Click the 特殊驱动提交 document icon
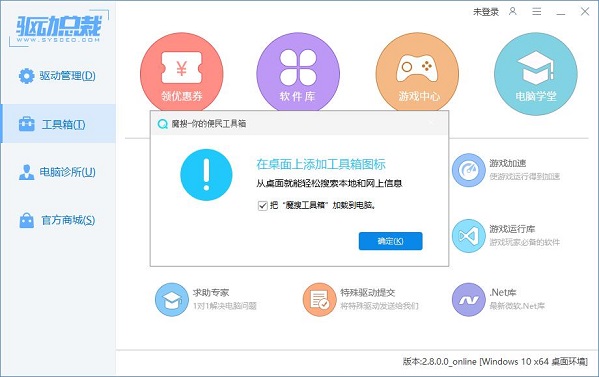The width and height of the screenshot is (599, 377). click(x=319, y=299)
